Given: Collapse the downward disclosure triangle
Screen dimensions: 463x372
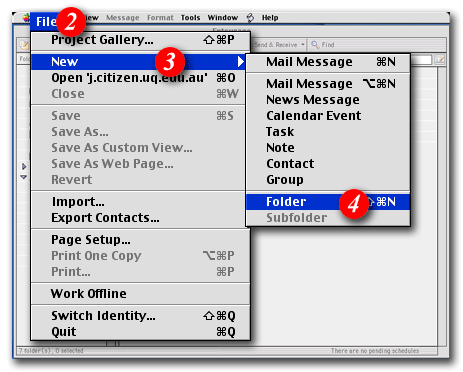Looking at the screenshot, I should (24, 177).
